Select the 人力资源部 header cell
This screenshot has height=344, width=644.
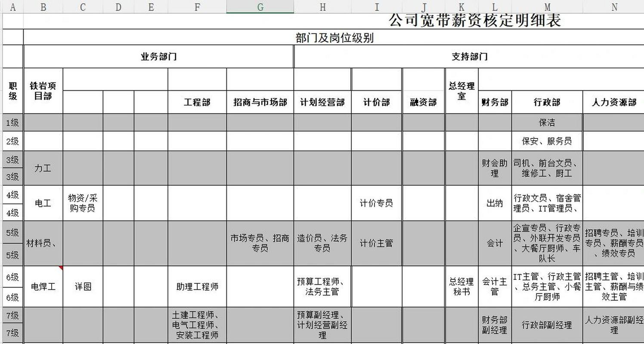coord(614,102)
